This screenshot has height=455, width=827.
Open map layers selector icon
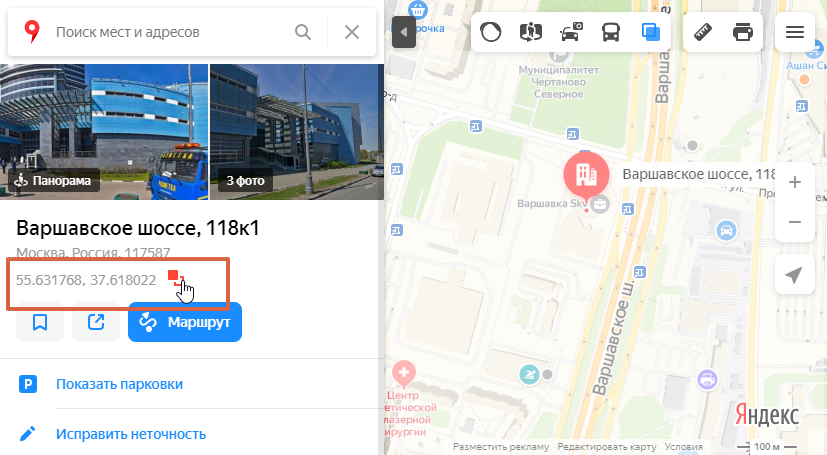(x=651, y=32)
